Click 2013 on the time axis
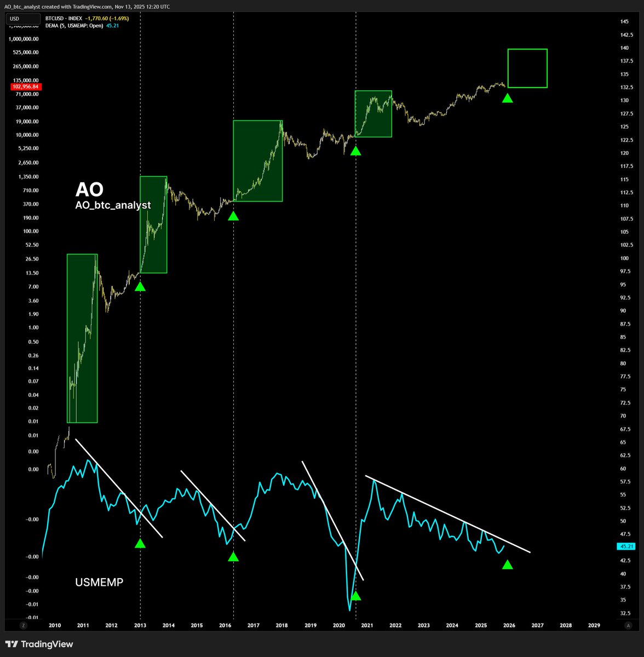The height and width of the screenshot is (657, 644). 140,625
